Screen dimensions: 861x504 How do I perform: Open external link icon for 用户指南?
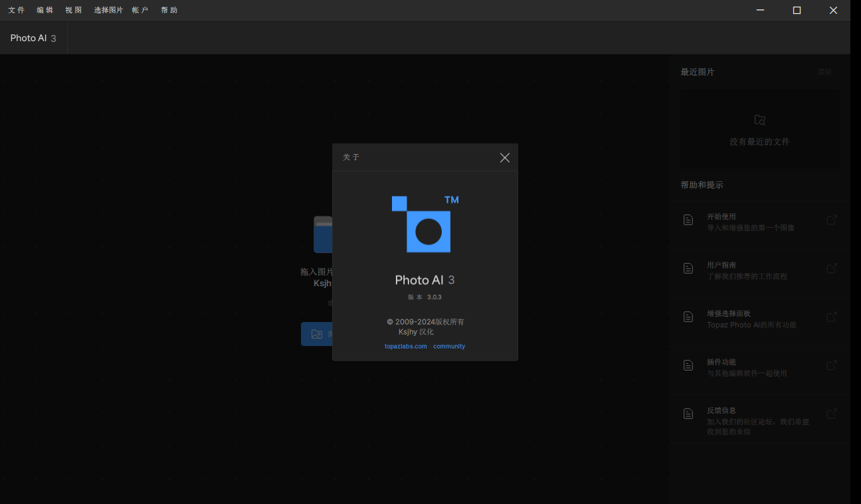pos(831,268)
